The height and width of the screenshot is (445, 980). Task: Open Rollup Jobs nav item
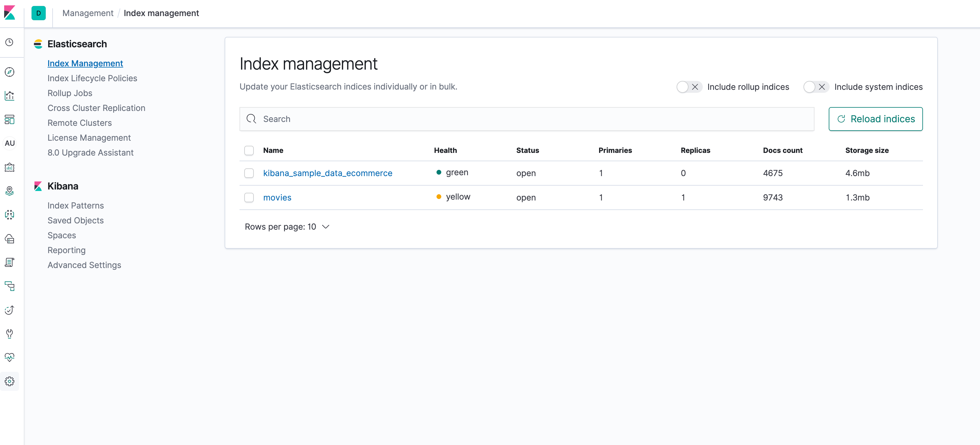[70, 93]
